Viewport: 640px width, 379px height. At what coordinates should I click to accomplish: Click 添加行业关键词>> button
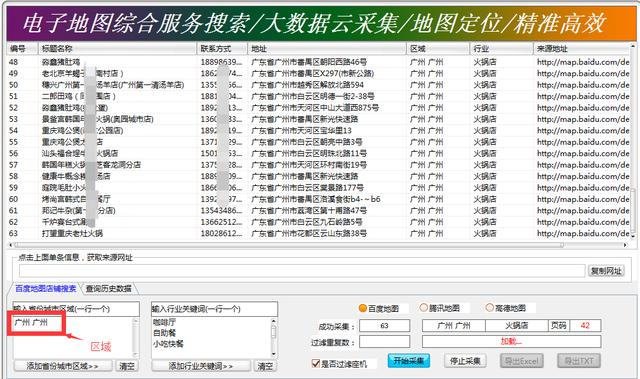tap(201, 366)
